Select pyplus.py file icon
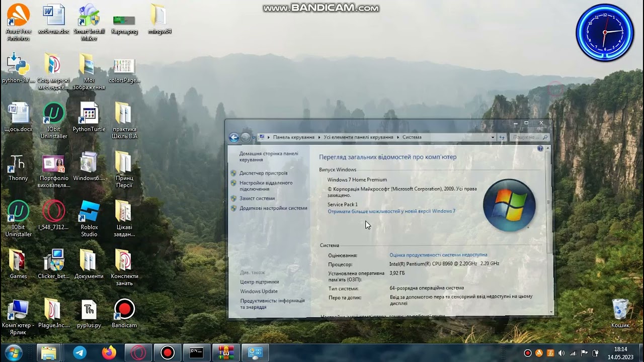This screenshot has width=644, height=362. (89, 313)
